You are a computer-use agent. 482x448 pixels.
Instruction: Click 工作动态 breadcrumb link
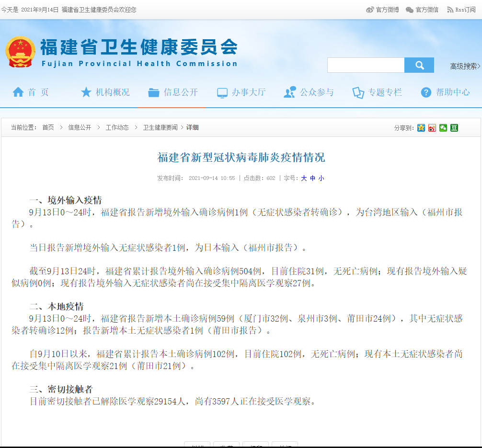coord(117,127)
